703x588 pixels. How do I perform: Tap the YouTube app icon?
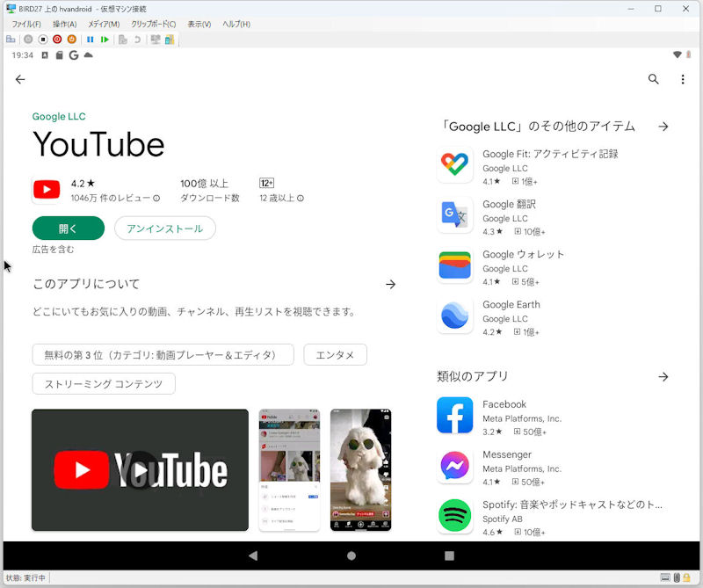(x=47, y=190)
